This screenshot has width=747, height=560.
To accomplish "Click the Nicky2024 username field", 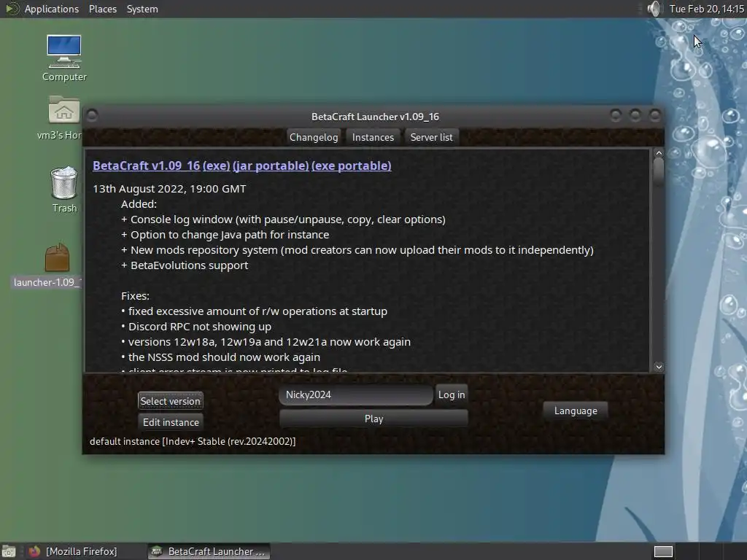I will pos(356,394).
